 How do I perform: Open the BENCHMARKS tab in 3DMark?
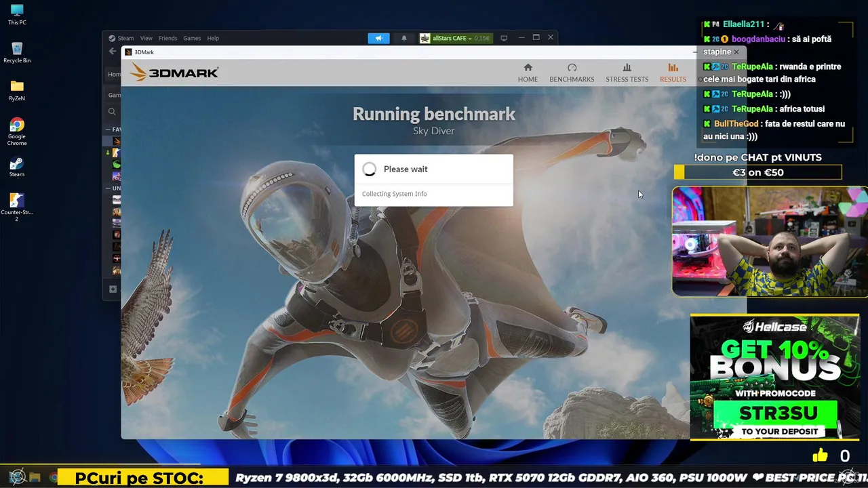[x=572, y=73]
